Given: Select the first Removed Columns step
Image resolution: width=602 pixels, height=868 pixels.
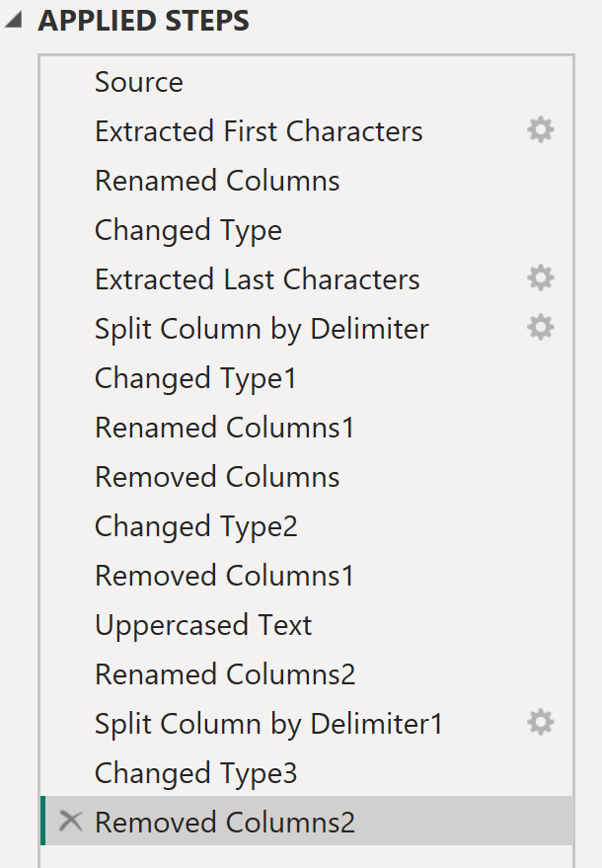Looking at the screenshot, I should (x=217, y=477).
